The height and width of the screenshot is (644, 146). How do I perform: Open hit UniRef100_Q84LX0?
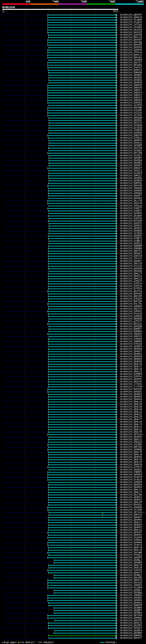click(x=131, y=623)
